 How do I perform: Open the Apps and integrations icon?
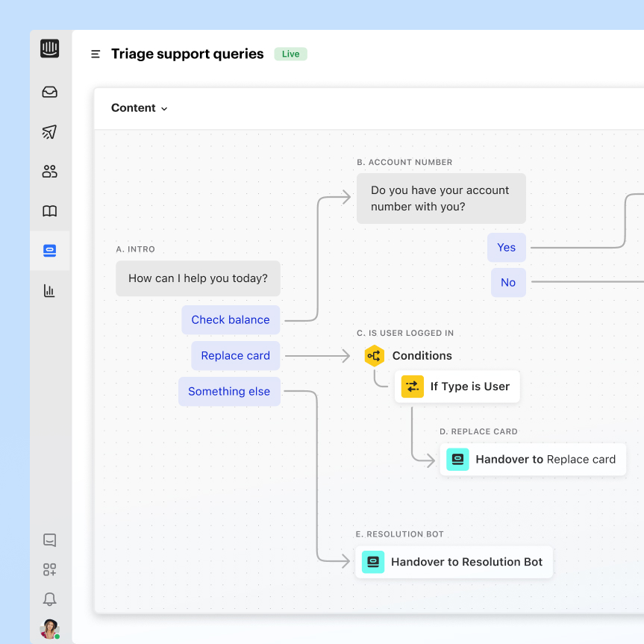tap(49, 569)
